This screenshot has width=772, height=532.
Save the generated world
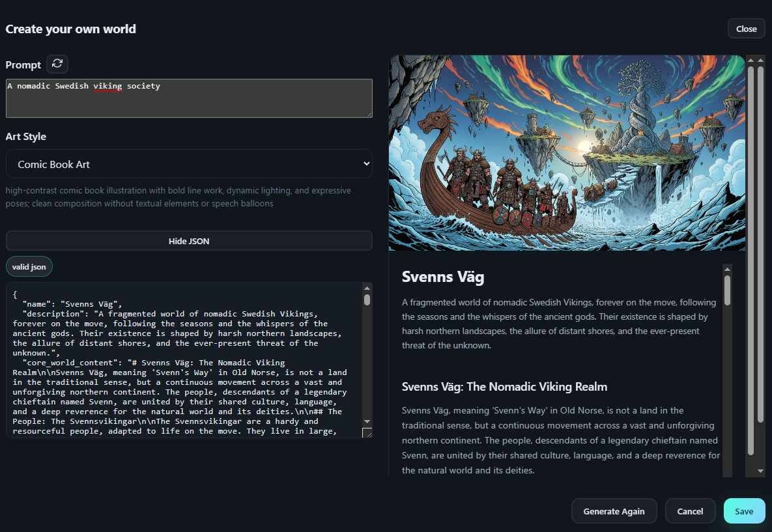coord(744,511)
